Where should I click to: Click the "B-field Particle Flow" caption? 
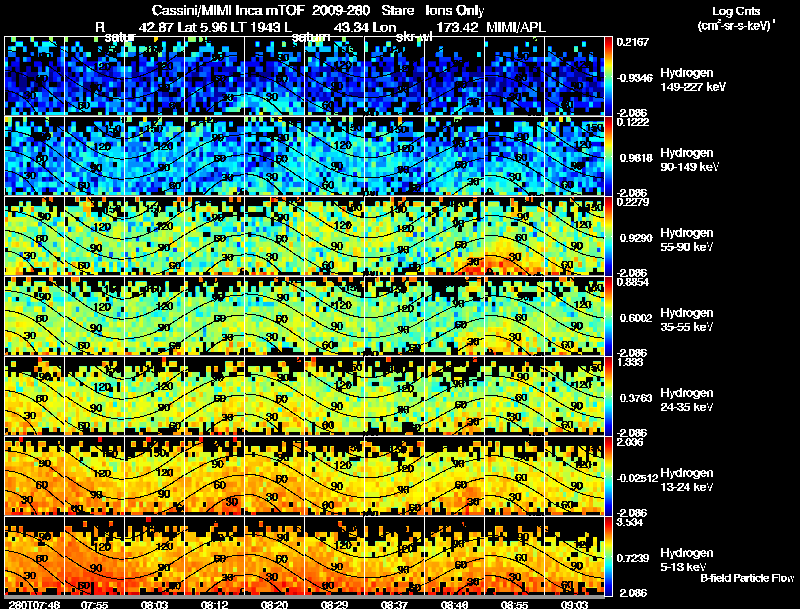click(747, 578)
